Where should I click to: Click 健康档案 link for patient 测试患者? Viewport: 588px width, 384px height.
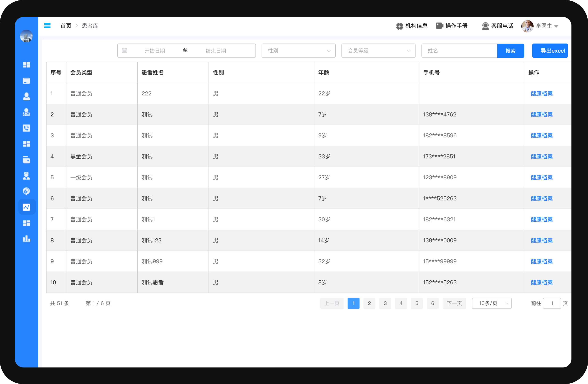541,282
